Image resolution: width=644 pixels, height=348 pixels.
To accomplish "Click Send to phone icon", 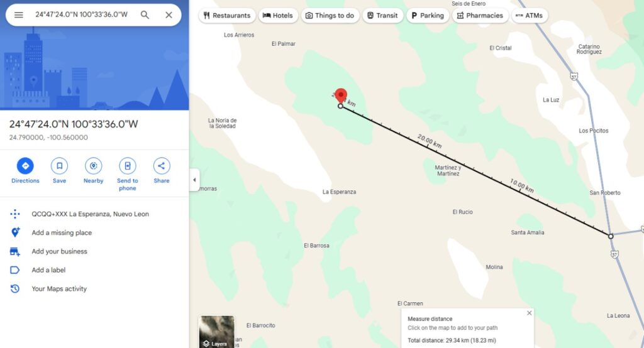I will click(128, 166).
